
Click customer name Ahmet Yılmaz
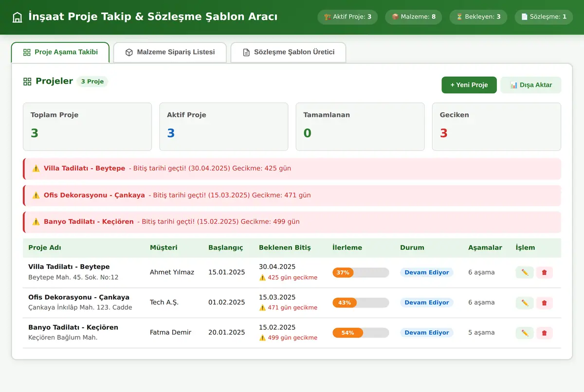pyautogui.click(x=172, y=272)
